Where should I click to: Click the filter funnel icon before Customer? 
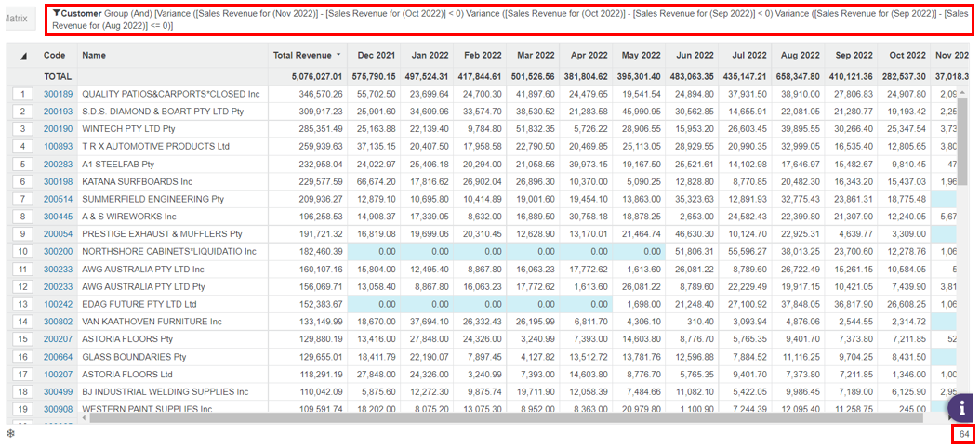pos(57,12)
